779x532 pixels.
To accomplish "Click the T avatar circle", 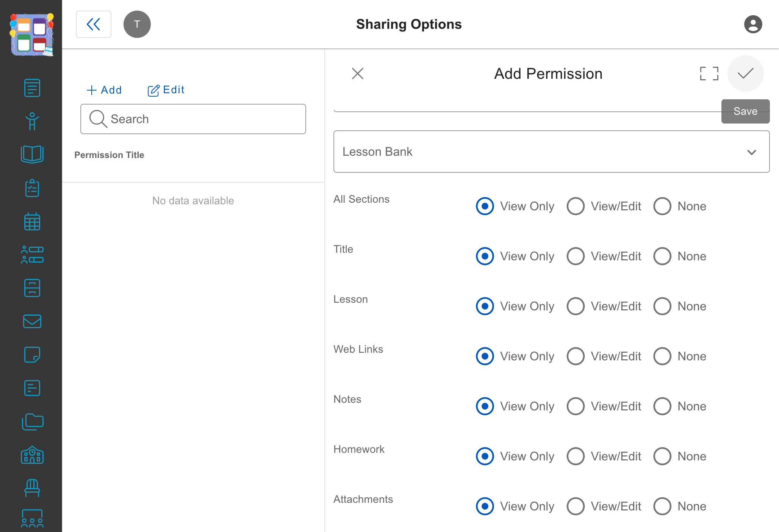I will point(137,24).
